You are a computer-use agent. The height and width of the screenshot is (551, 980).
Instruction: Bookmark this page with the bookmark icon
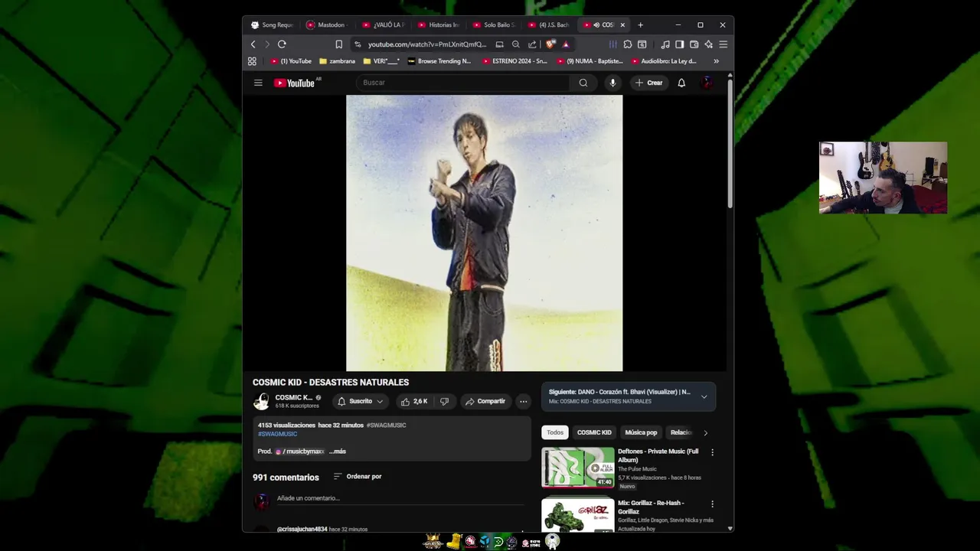pos(339,44)
